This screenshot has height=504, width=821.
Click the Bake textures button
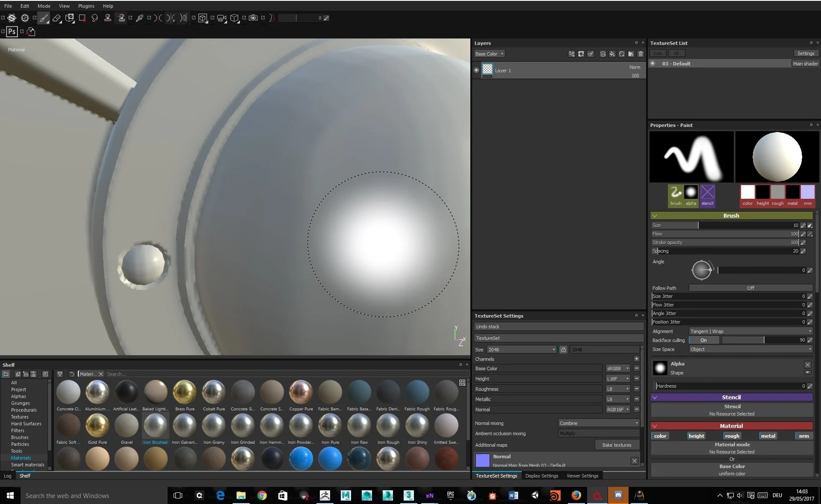[x=617, y=445]
